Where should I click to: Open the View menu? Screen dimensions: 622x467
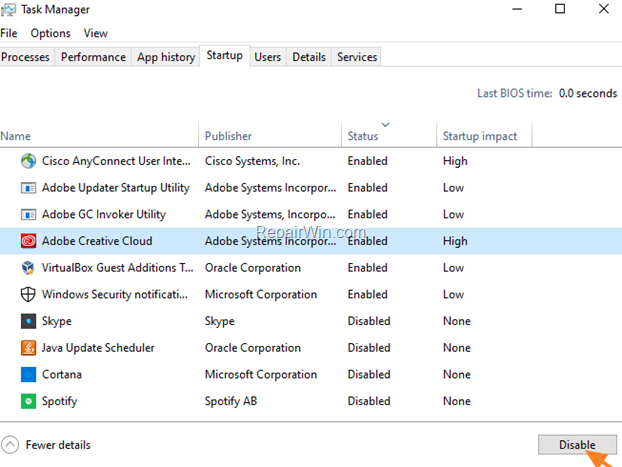[96, 33]
